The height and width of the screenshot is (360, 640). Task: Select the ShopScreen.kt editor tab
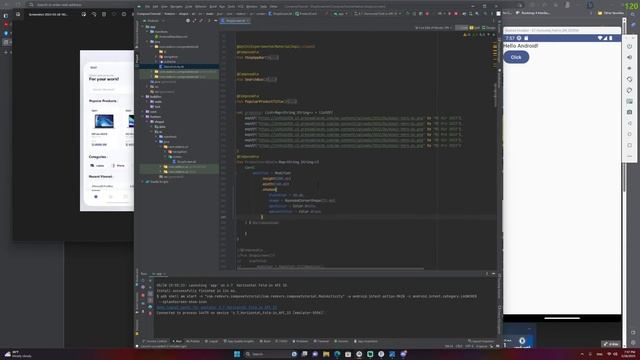coord(235,20)
